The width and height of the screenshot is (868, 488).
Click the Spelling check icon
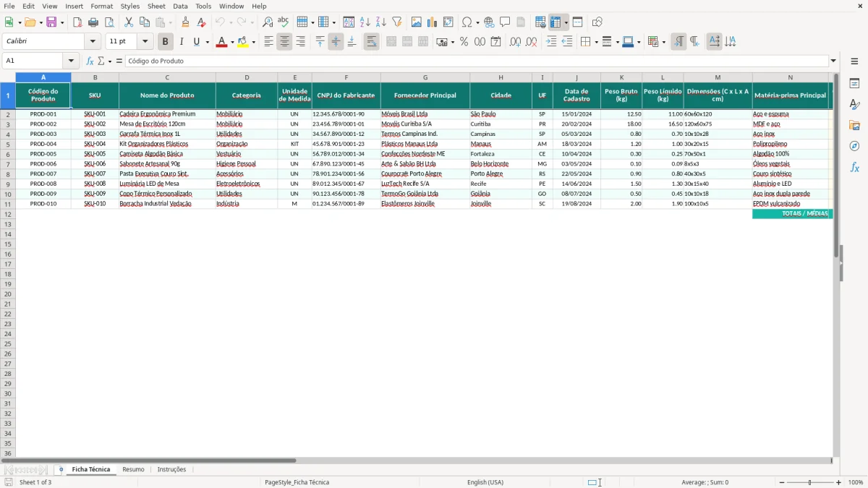pyautogui.click(x=284, y=22)
